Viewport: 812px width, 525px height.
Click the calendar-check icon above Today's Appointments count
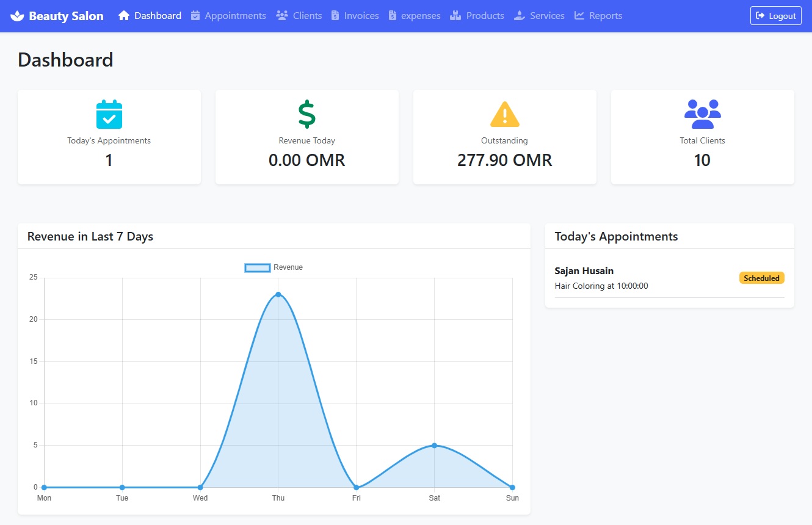coord(109,114)
